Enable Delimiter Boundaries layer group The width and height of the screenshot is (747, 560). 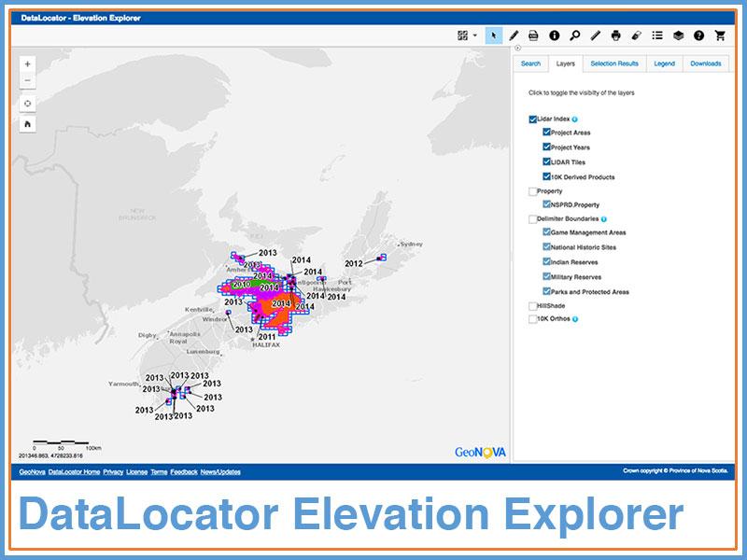532,219
